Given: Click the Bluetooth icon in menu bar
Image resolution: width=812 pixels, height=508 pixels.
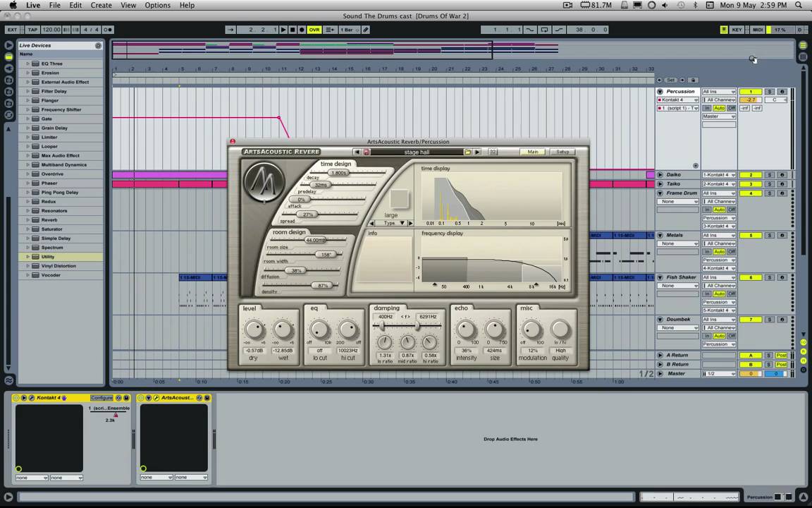Looking at the screenshot, I should [695, 5].
